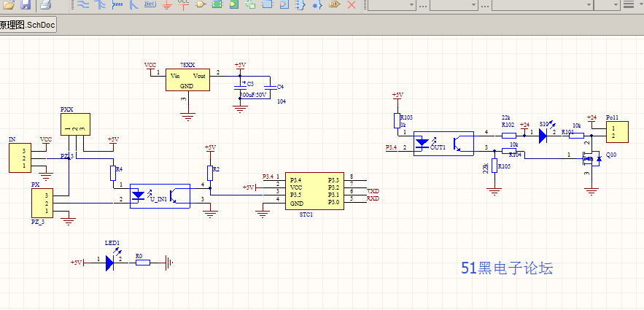Select the red X No ERC tool
This screenshot has width=644, height=310.
352,4
